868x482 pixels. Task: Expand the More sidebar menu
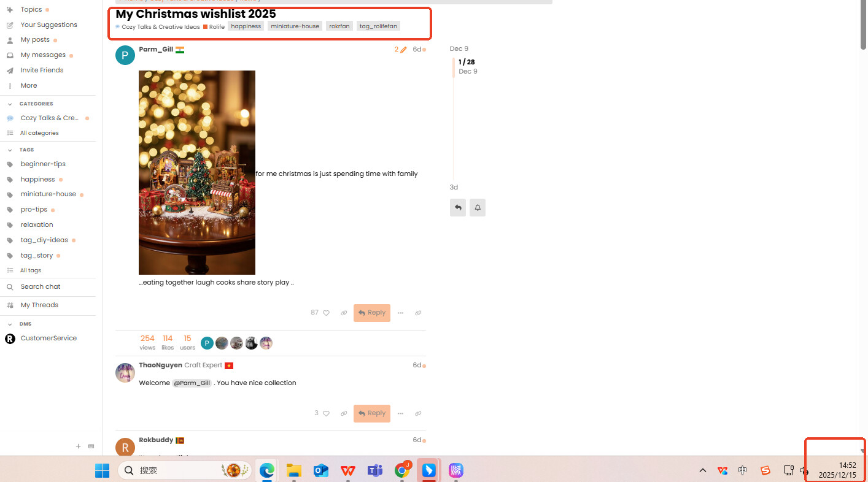pos(28,86)
